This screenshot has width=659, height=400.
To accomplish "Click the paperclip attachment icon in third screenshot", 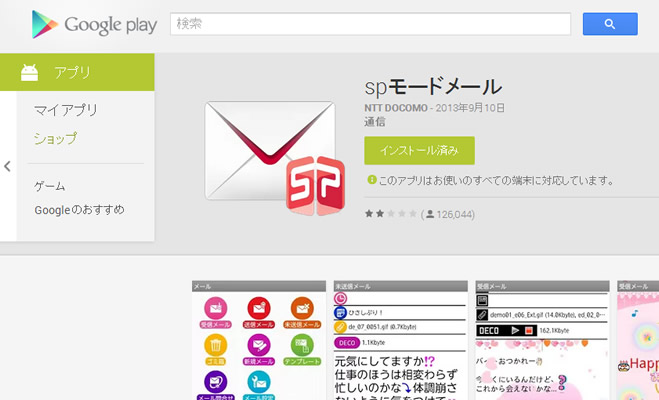I will [482, 315].
